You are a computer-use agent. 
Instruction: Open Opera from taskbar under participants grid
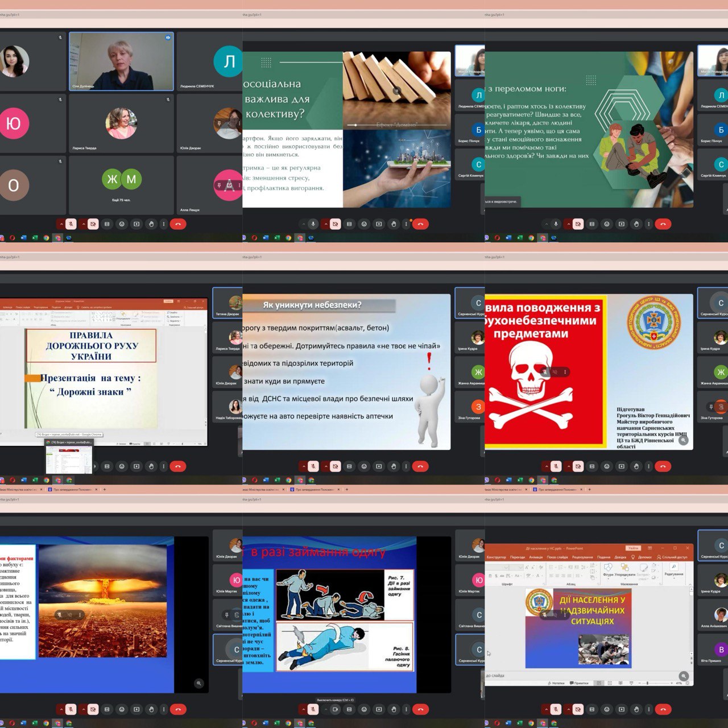point(12,238)
